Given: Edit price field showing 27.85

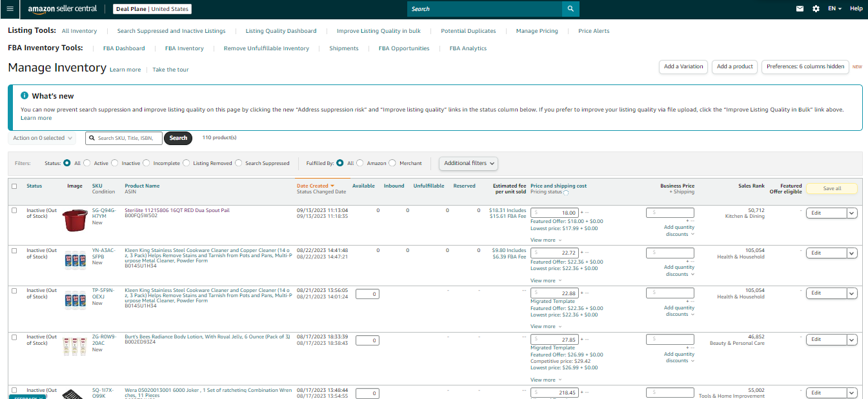Looking at the screenshot, I should [x=554, y=340].
